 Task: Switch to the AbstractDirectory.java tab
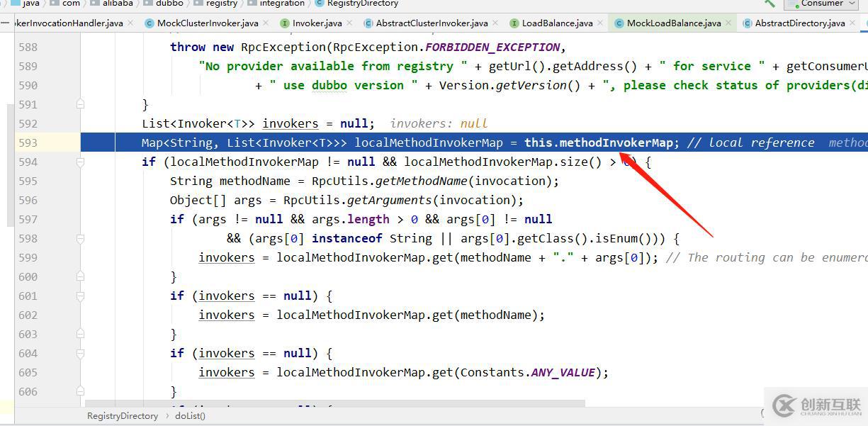pyautogui.click(x=799, y=23)
